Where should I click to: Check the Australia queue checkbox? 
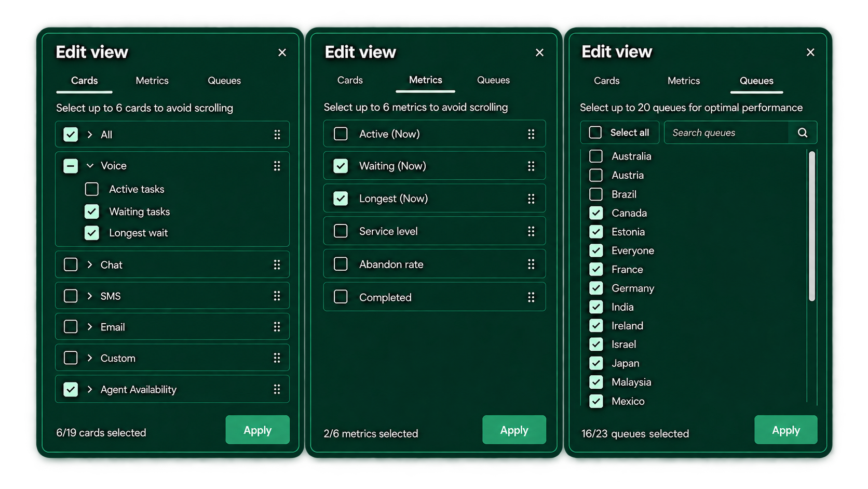click(596, 156)
